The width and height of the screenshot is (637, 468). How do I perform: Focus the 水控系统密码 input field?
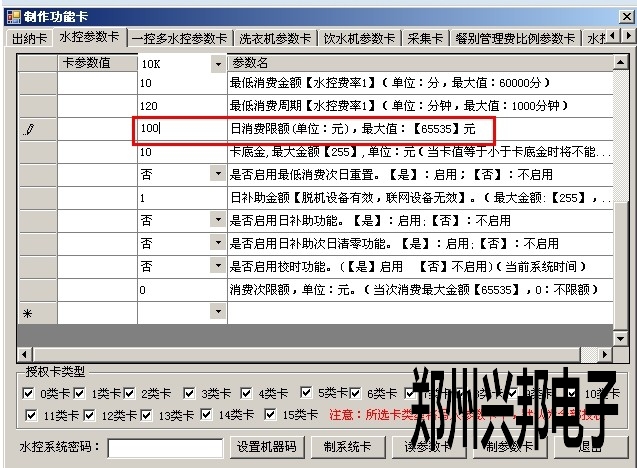coord(165,448)
